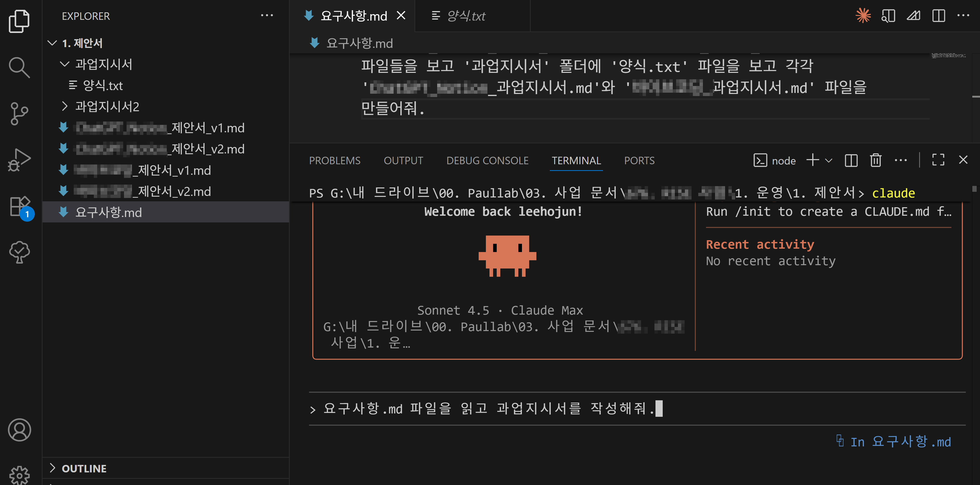
Task: Open the Search view in activity bar
Action: (x=19, y=67)
